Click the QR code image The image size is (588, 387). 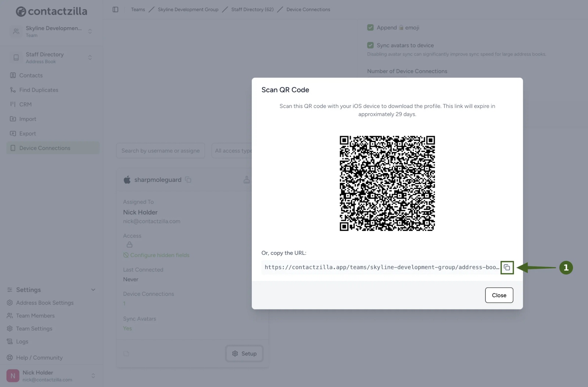[x=387, y=183]
